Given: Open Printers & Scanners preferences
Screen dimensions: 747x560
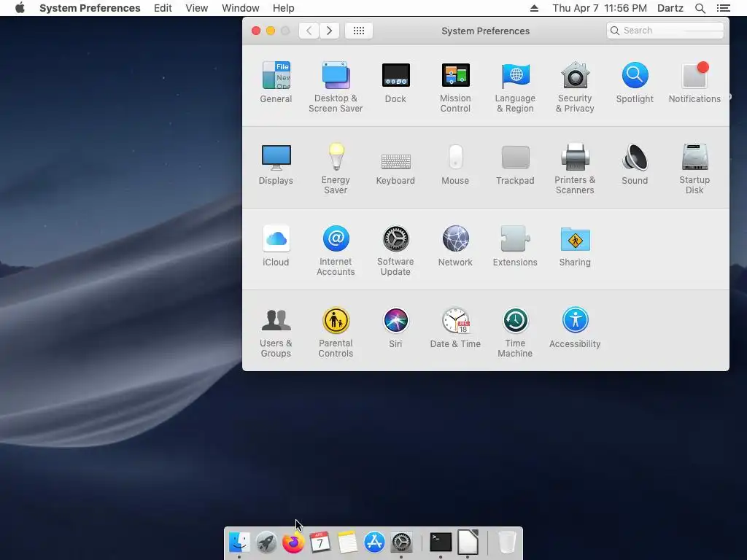Looking at the screenshot, I should 575,168.
